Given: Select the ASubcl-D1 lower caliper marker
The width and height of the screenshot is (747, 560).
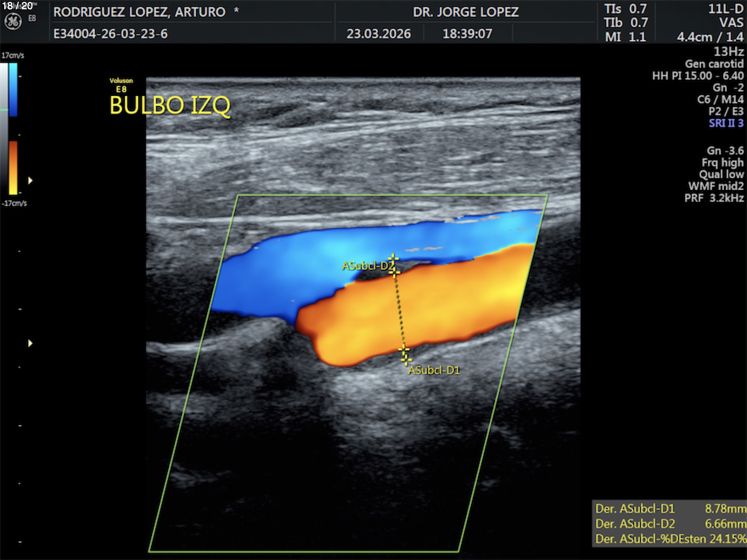Looking at the screenshot, I should click(404, 350).
